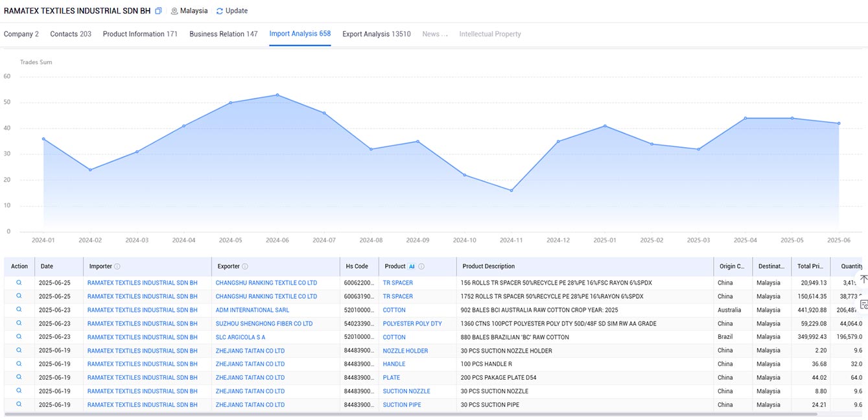This screenshot has width=868, height=420.
Task: Click the info icon beside Product header
Action: tap(421, 266)
